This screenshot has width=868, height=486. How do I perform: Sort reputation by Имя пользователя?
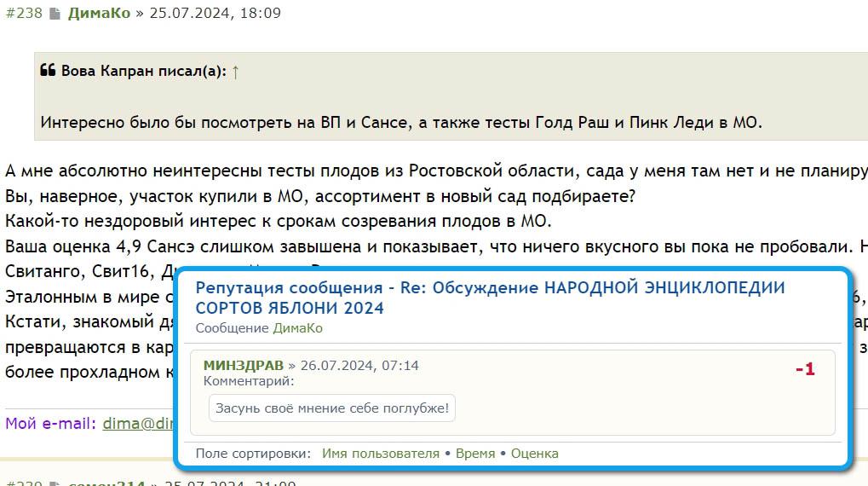(380, 454)
